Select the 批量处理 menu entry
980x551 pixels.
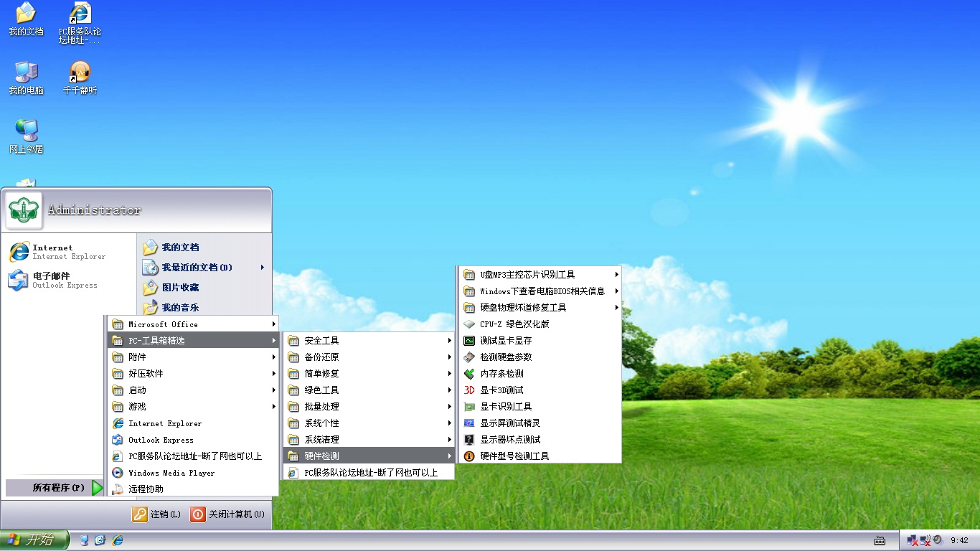pos(369,407)
